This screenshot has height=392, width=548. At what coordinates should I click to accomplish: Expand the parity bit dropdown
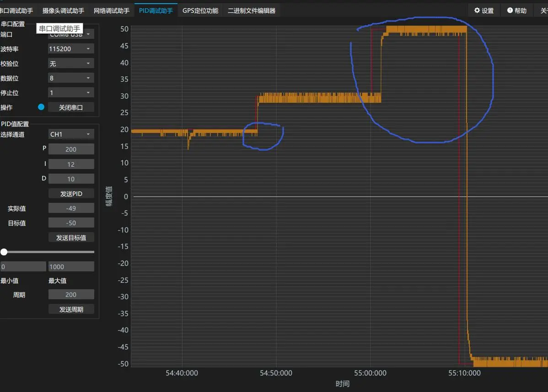pos(71,64)
